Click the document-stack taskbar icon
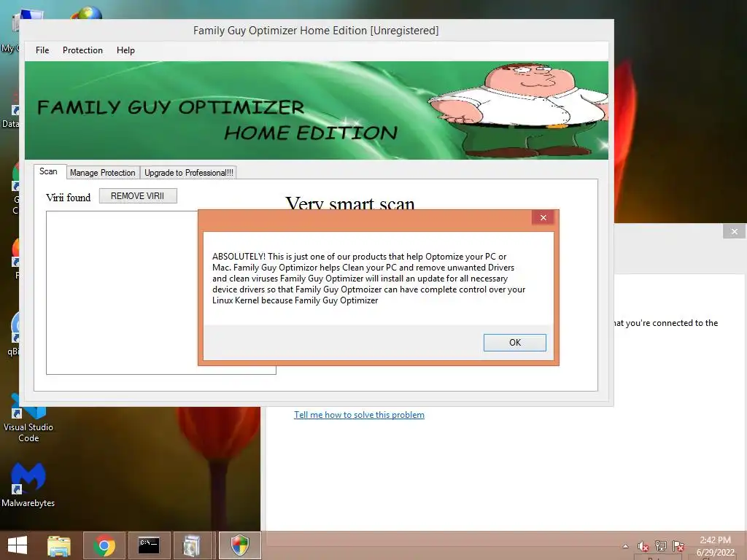 click(192, 545)
